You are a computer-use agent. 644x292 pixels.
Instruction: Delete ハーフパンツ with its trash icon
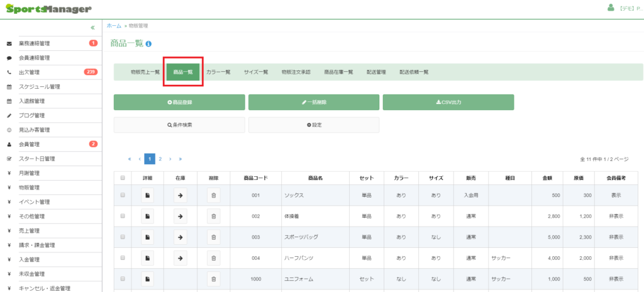click(214, 258)
